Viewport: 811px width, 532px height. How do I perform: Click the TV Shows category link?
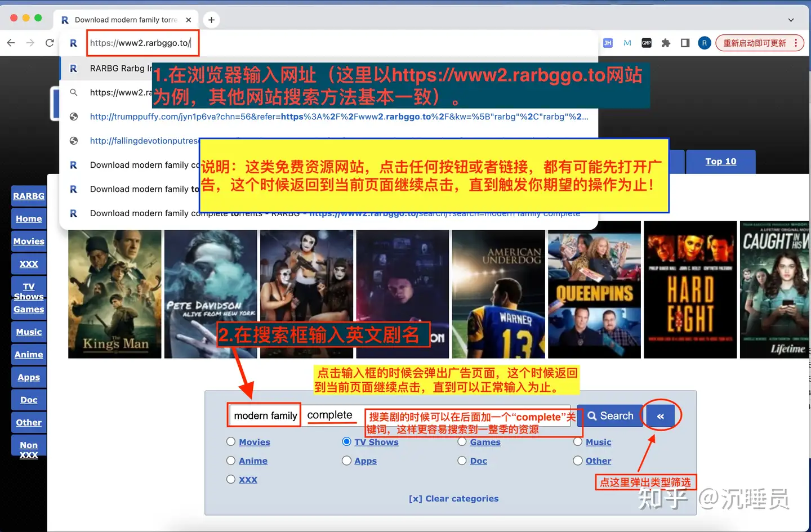pyautogui.click(x=376, y=442)
